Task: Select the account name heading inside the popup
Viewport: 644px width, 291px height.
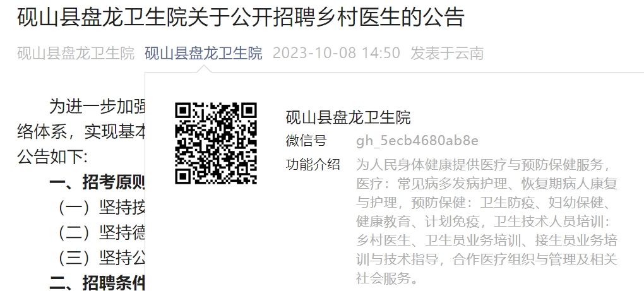Action: (x=349, y=117)
